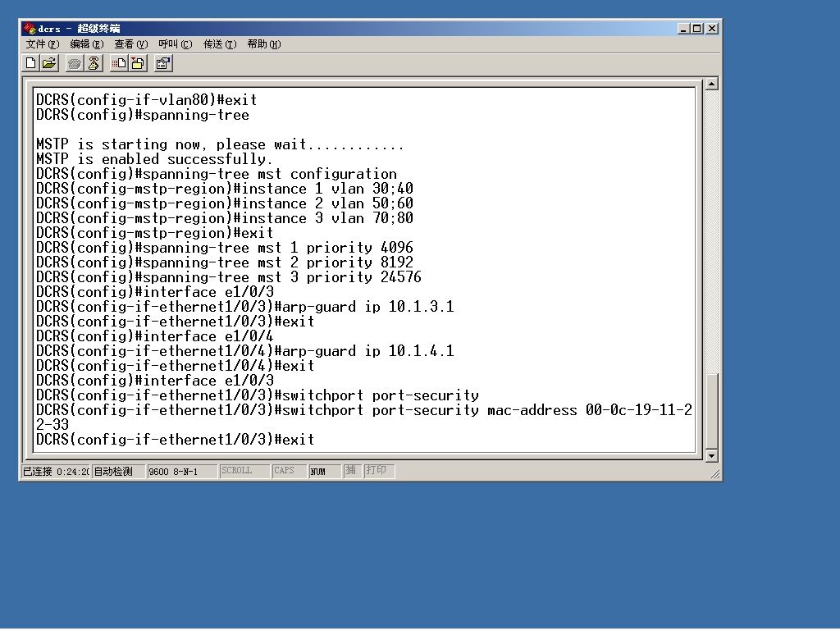Click the New connection toolbar icon

pos(31,64)
